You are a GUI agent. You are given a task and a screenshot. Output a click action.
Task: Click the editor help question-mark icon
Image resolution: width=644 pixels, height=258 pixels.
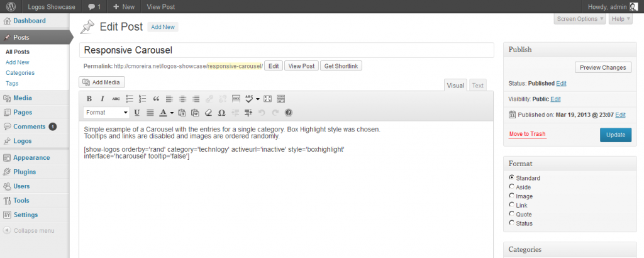[x=289, y=113]
